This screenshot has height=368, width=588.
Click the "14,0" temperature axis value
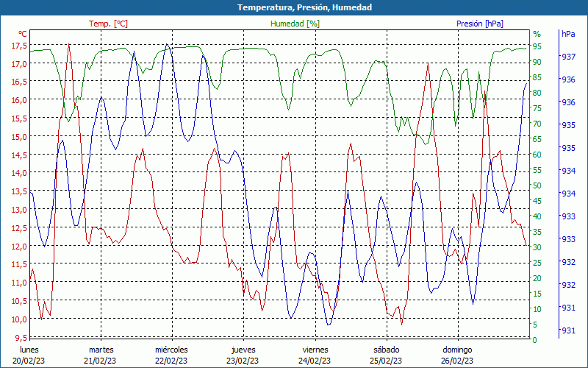click(19, 173)
